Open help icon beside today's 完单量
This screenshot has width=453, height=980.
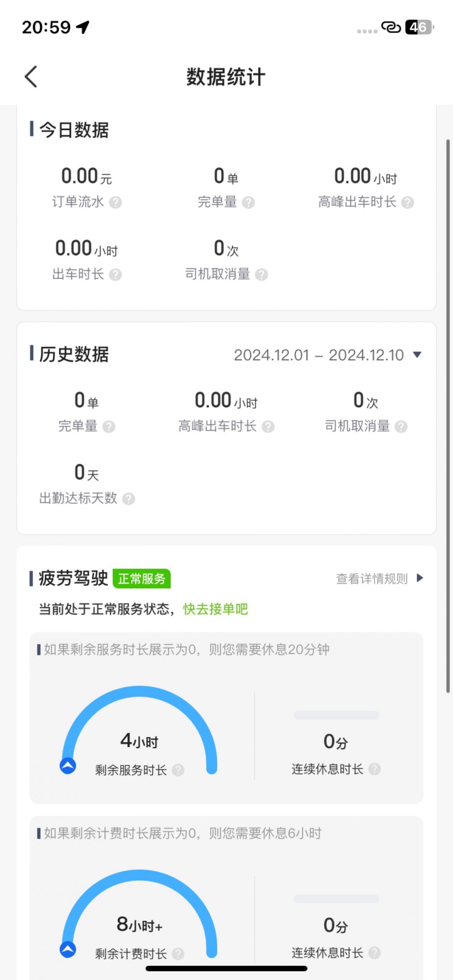tap(248, 203)
